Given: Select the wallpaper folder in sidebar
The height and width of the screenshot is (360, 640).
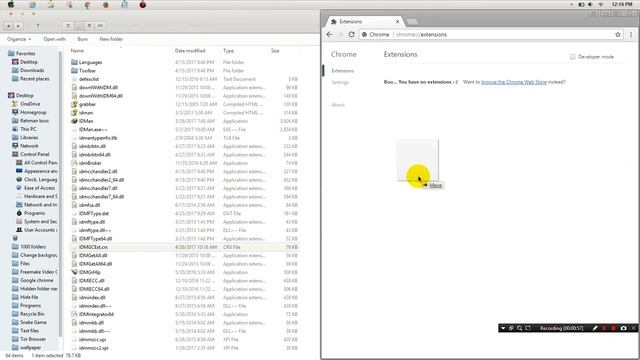Looking at the screenshot, I should [x=30, y=348].
